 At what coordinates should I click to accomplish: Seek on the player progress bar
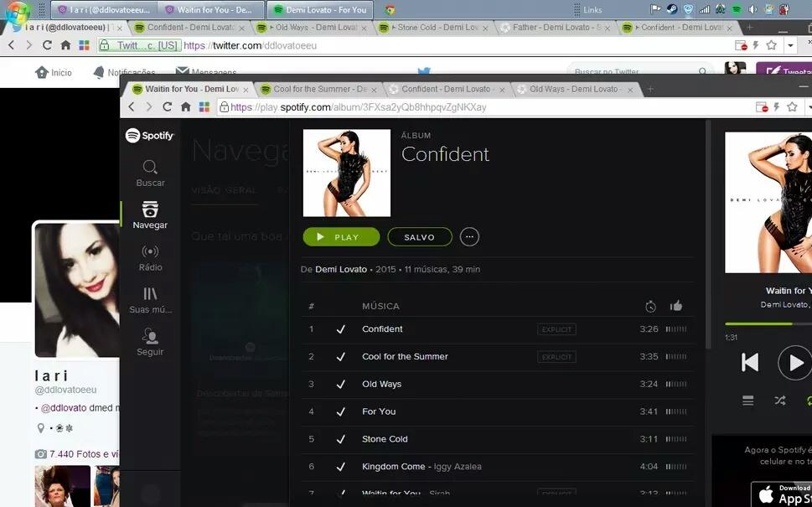coord(768,323)
